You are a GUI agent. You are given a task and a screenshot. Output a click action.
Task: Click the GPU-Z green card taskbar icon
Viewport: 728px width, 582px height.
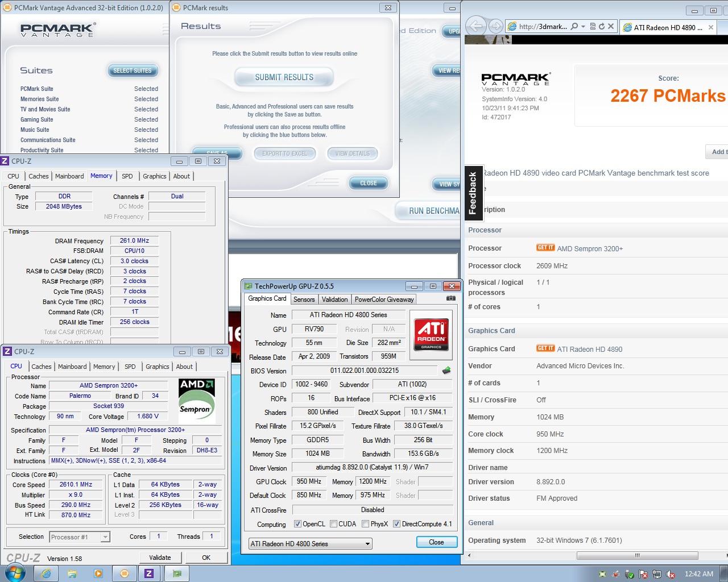(177, 573)
